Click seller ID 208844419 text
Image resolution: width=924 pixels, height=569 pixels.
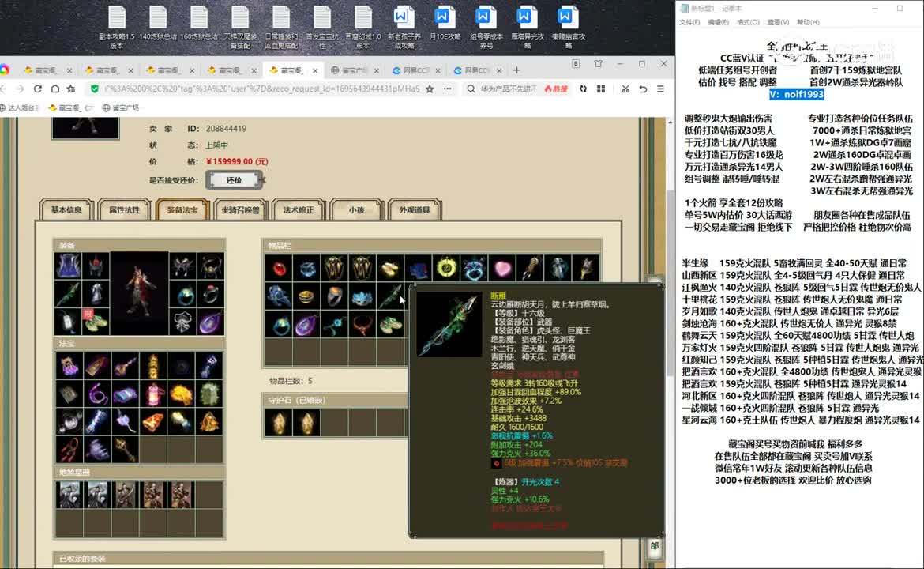tap(226, 129)
